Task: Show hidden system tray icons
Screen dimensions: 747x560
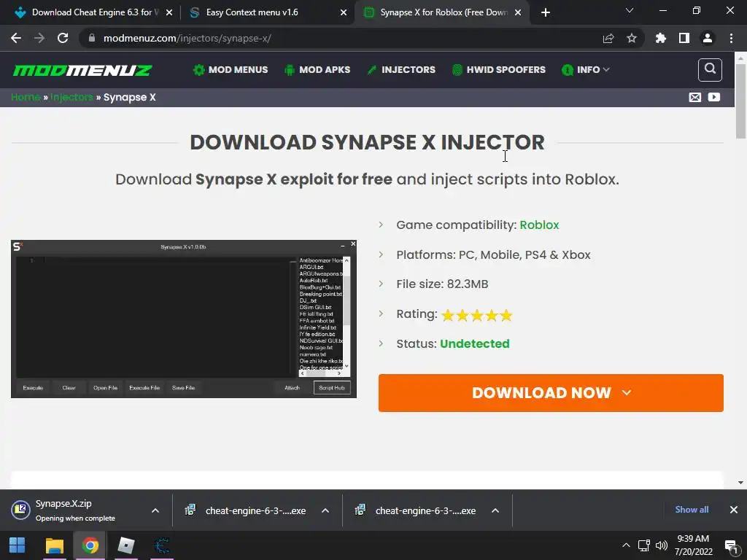Action: click(626, 545)
